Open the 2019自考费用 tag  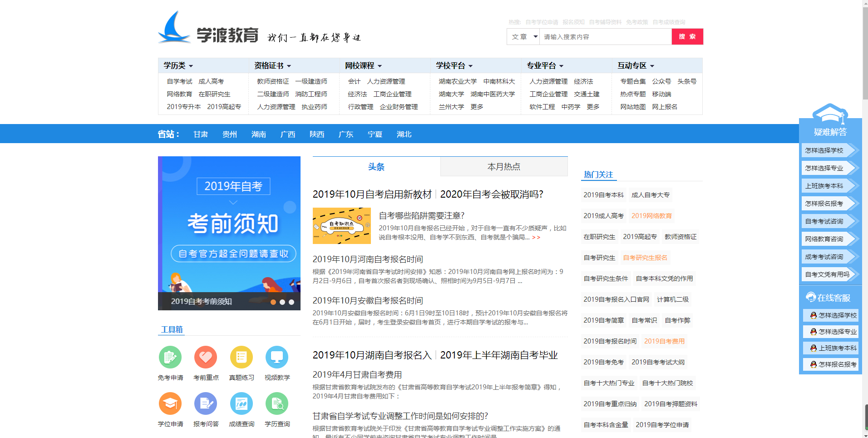pos(664,341)
